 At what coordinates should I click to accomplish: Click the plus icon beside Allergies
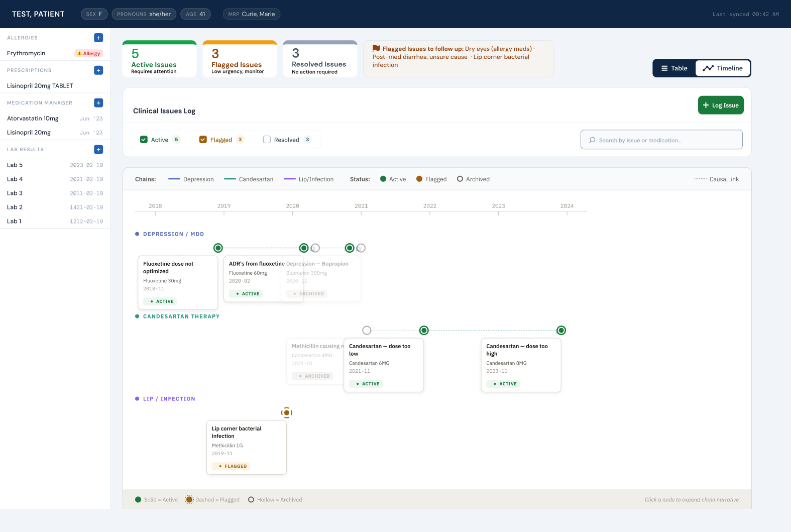click(x=98, y=38)
